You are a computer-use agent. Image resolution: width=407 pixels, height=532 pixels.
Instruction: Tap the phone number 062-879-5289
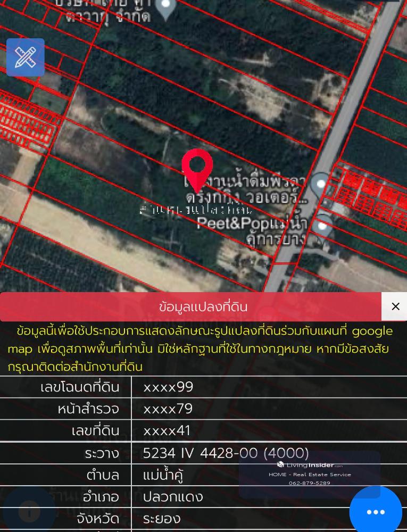(x=310, y=483)
